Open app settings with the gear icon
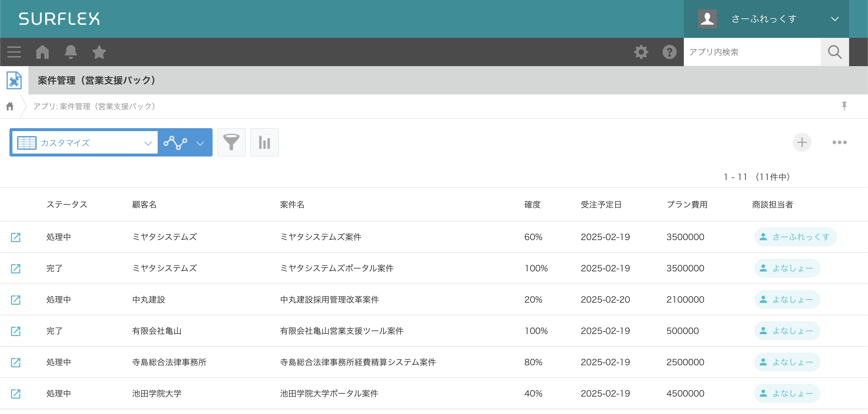The width and height of the screenshot is (868, 414). point(641,52)
